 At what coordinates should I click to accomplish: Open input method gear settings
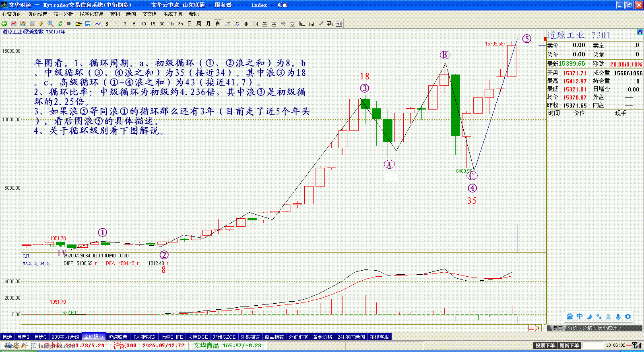(628, 317)
